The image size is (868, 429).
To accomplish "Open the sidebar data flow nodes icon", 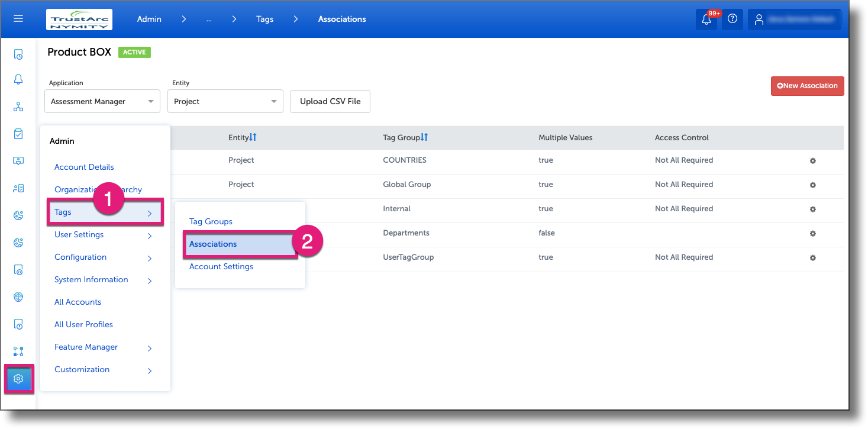I will [x=18, y=351].
